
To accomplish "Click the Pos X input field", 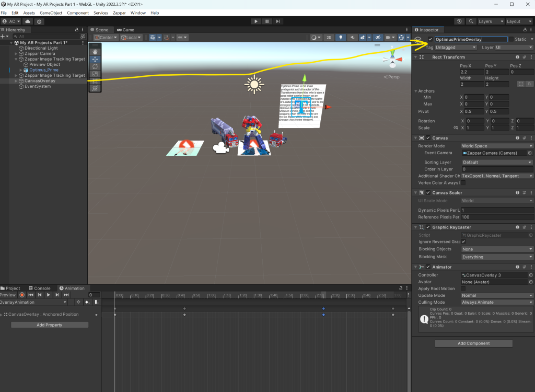I will (x=471, y=72).
